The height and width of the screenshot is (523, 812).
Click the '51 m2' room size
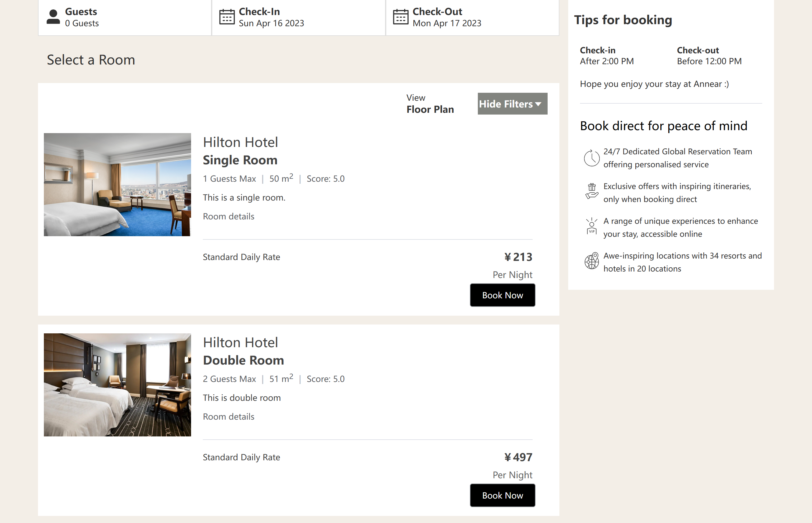pos(281,378)
